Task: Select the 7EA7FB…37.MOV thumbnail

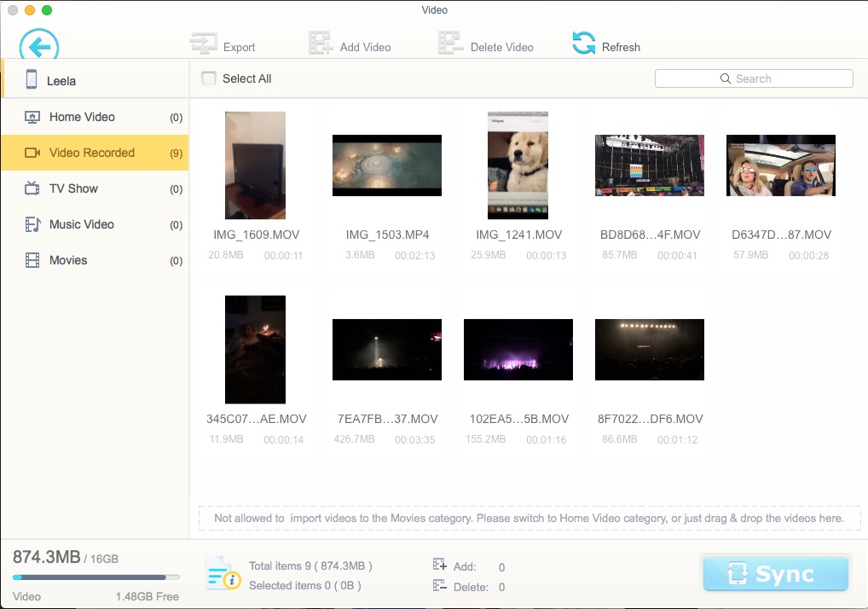Action: [387, 350]
